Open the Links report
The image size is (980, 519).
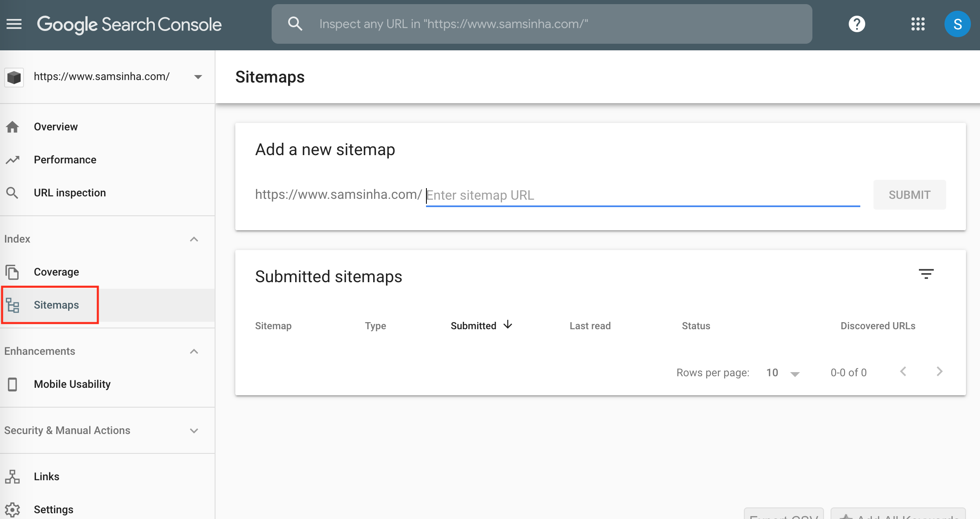tap(107, 477)
